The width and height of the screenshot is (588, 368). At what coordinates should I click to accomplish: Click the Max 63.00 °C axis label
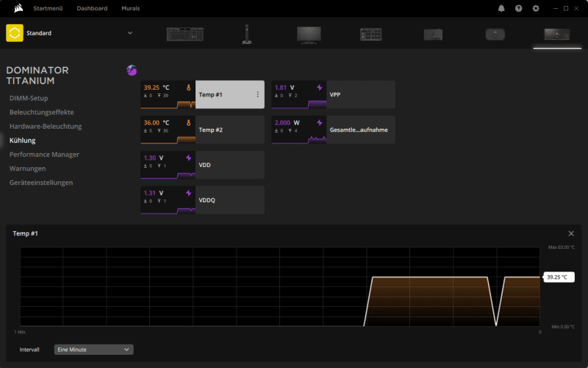pos(562,247)
